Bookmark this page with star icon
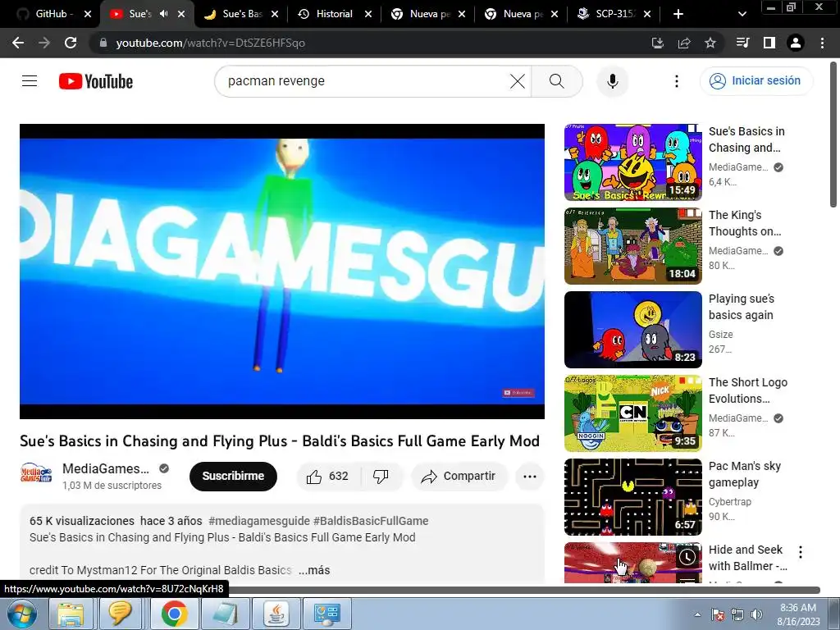 coord(710,43)
